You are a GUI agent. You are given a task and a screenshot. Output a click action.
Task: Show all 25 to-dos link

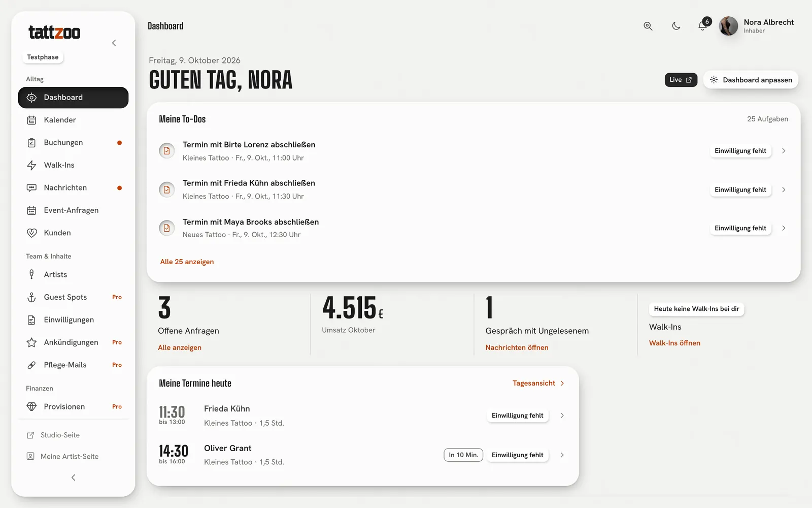click(x=187, y=262)
